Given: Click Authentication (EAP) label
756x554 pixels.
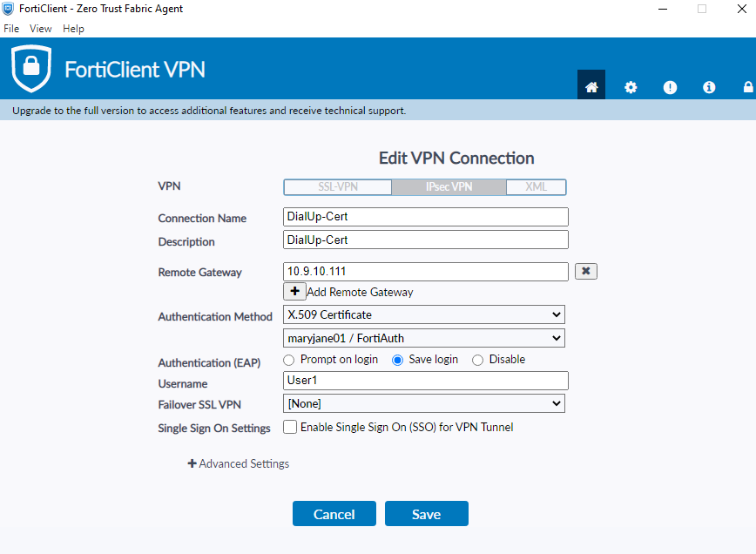Looking at the screenshot, I should pyautogui.click(x=209, y=362).
